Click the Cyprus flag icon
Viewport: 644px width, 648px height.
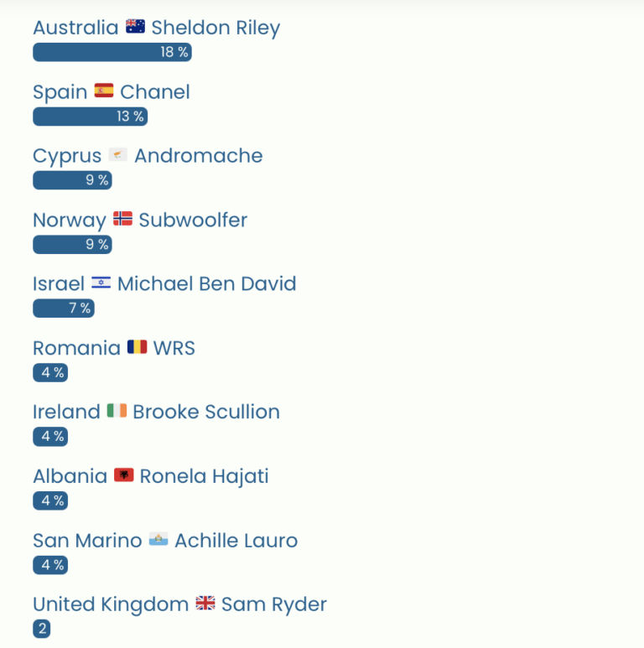[118, 155]
